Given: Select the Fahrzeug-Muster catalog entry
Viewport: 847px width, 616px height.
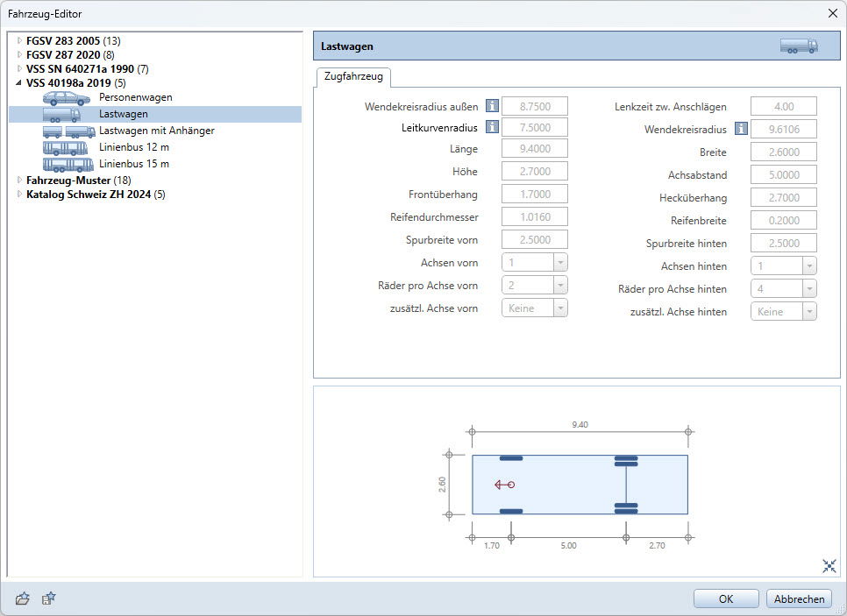Looking at the screenshot, I should point(78,180).
